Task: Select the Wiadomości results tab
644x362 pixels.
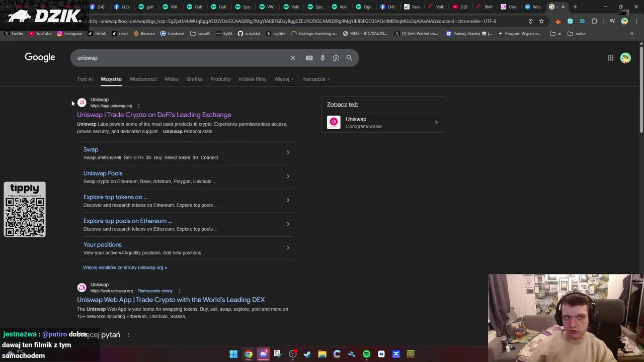Action: point(143,79)
